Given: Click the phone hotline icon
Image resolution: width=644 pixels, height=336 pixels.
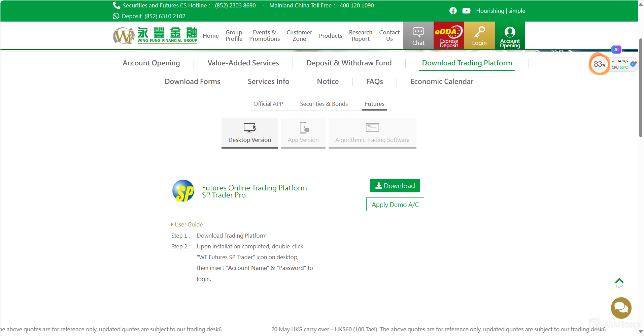Looking at the screenshot, I should pyautogui.click(x=116, y=5).
